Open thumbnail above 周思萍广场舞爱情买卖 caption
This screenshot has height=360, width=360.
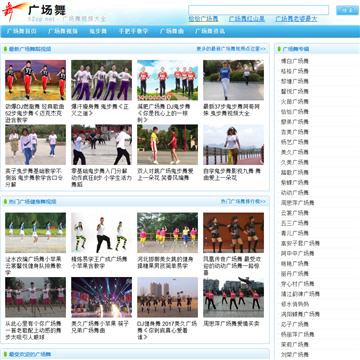(x=233, y=297)
